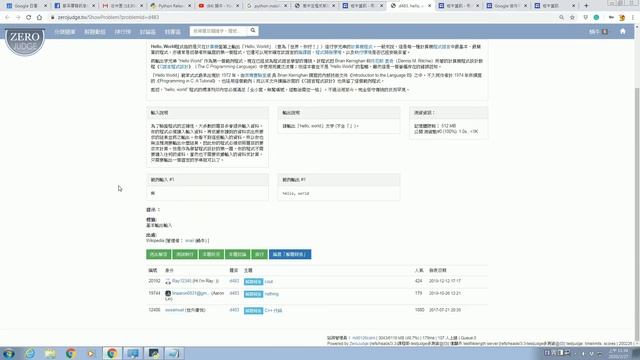This screenshot has width=640, height=360.
Task: Switch to the Python tab
Action: [x=170, y=6]
